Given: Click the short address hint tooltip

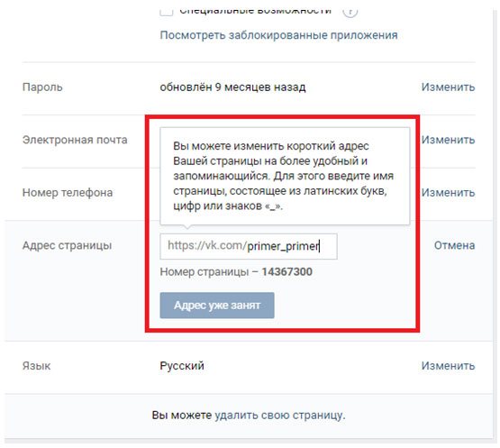Looking at the screenshot, I should 285,176.
